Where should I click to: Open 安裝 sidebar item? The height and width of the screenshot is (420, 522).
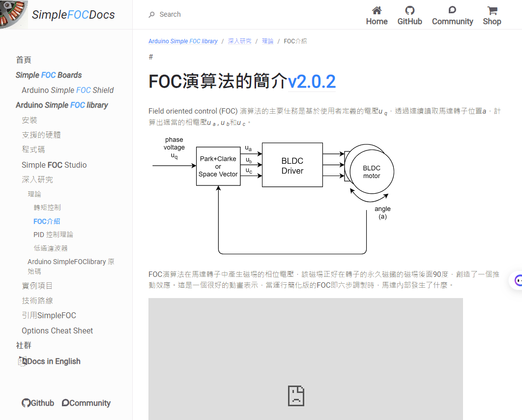click(x=29, y=120)
